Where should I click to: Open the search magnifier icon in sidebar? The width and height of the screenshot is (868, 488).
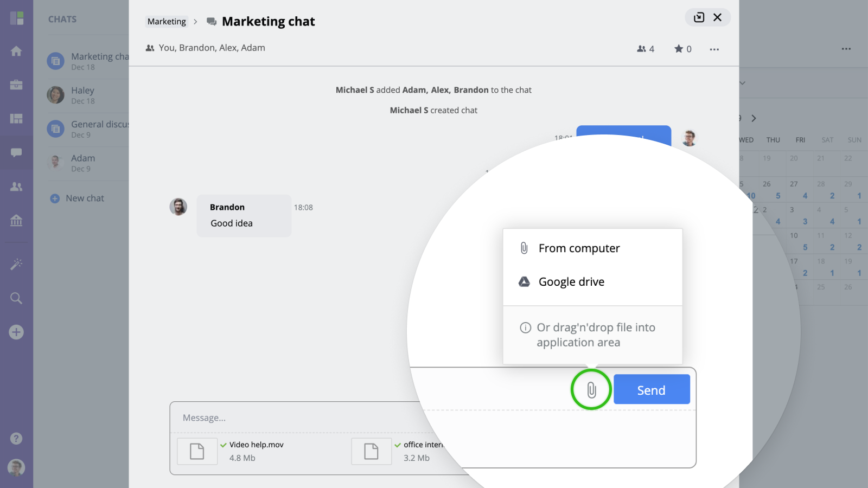(16, 298)
